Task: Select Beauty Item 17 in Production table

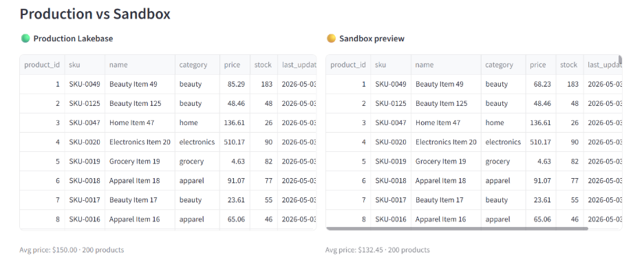Action: pos(140,200)
